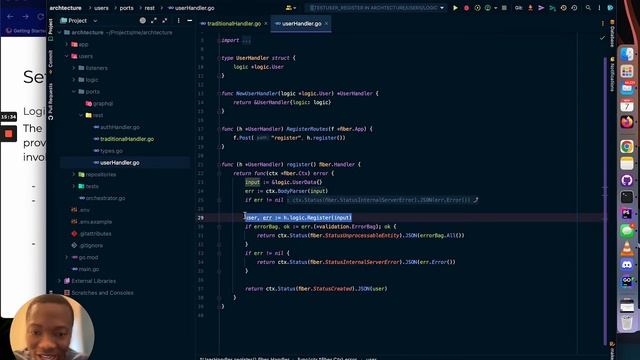Open Search Everywhere magnifier
Viewport: 640px width, 360px height.
click(x=588, y=8)
